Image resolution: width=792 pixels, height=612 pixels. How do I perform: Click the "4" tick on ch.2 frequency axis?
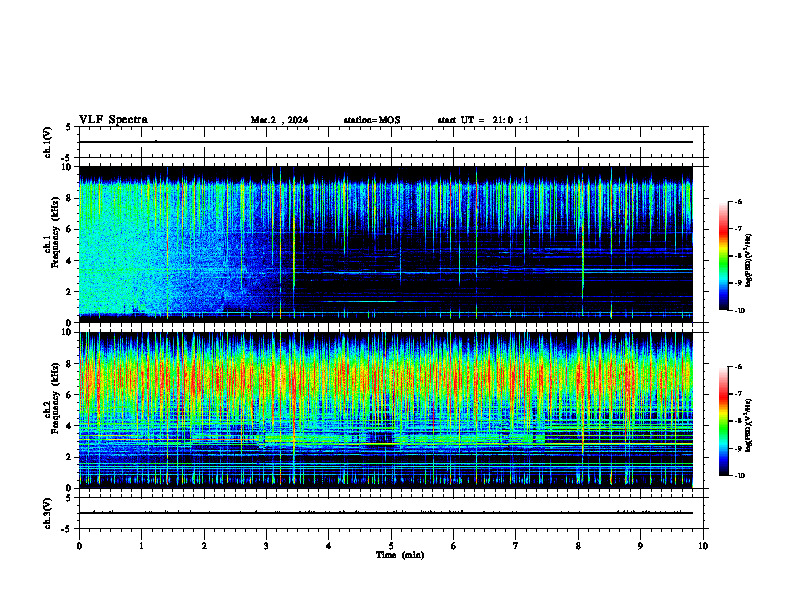[x=69, y=426]
